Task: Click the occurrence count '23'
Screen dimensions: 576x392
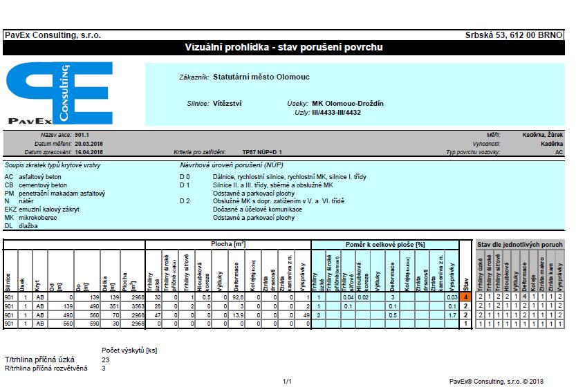Action: [x=105, y=360]
